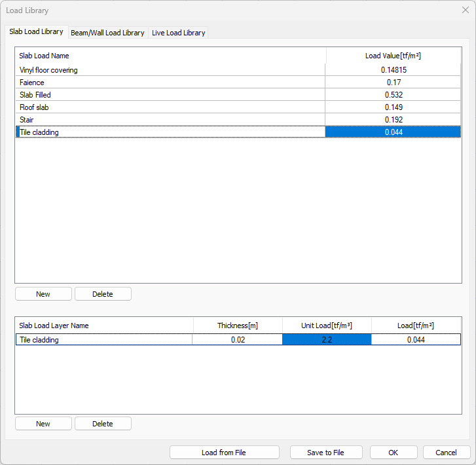Screen dimensions: 476x465
Task: Edit unit load cell 2.2
Action: pos(327,340)
